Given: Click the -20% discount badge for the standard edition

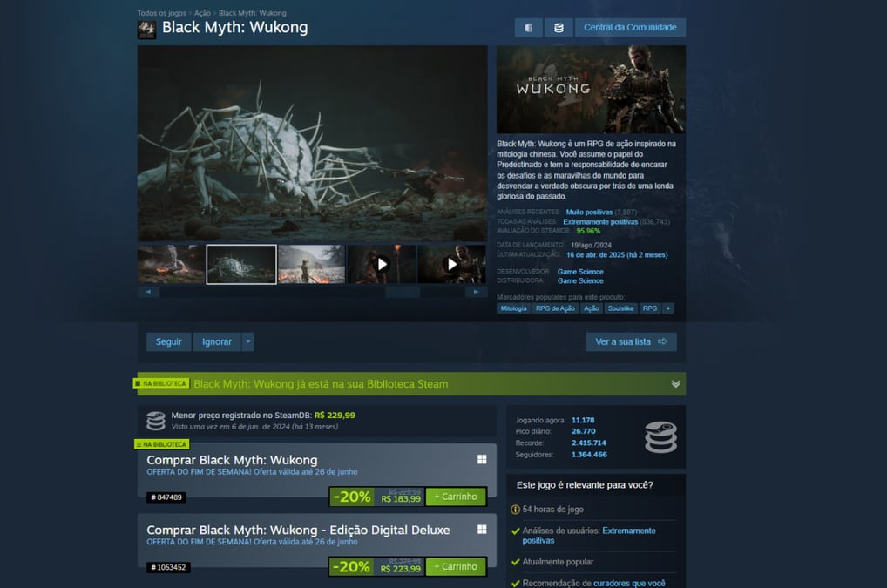Looking at the screenshot, I should (351, 497).
